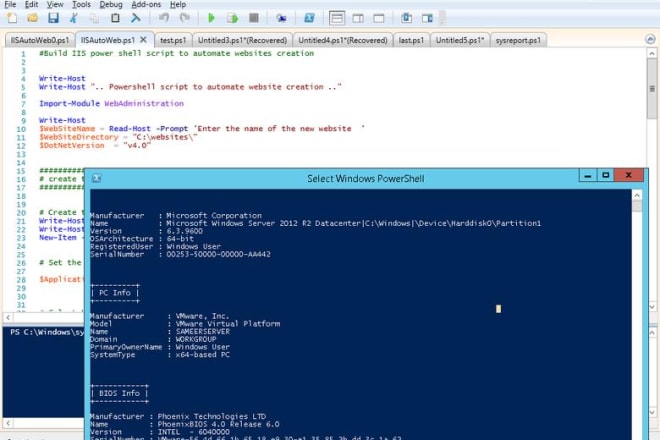Close the IISAutoWeb.ps1 tab
The height and width of the screenshot is (440, 660).
tap(144, 40)
